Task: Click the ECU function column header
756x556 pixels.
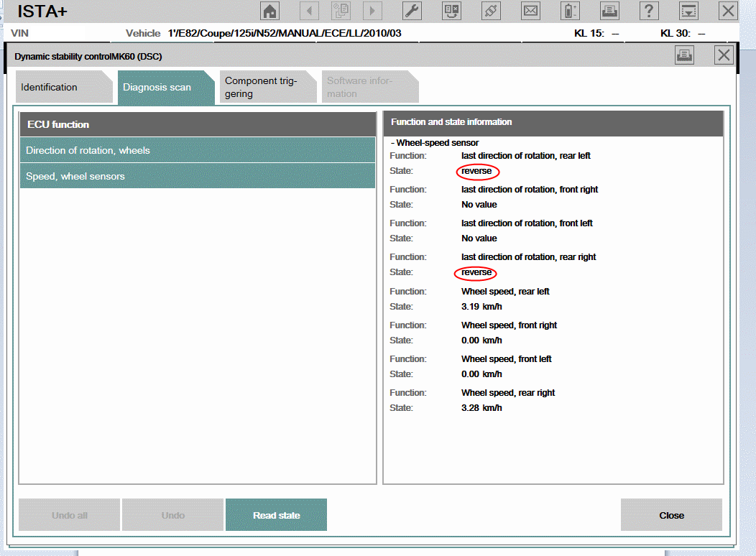Action: [198, 124]
